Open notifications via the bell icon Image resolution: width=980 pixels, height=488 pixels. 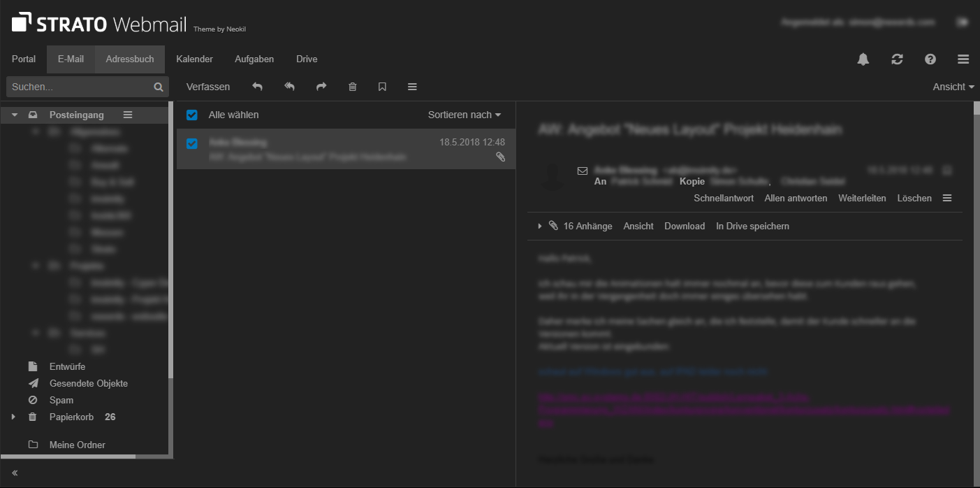[x=863, y=59]
